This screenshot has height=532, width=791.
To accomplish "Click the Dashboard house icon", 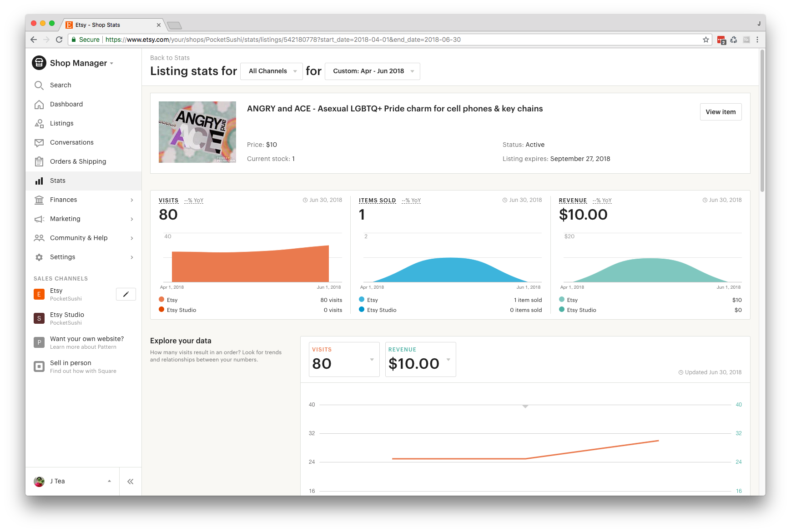I will (39, 104).
